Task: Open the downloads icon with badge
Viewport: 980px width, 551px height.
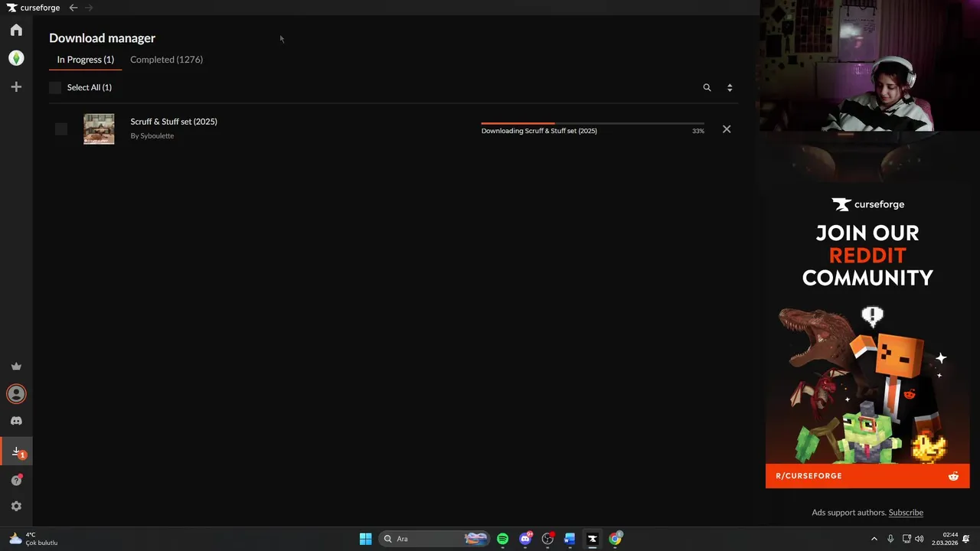Action: pos(17,452)
